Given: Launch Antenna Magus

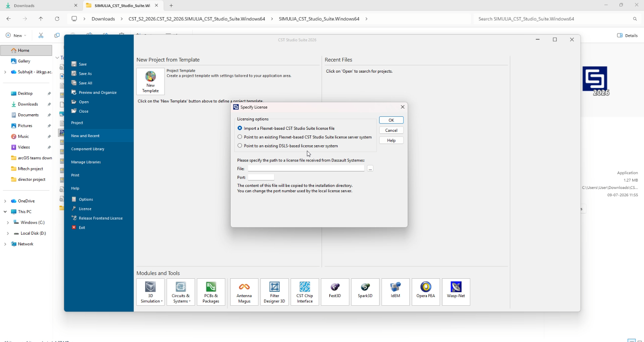Looking at the screenshot, I should 244,292.
